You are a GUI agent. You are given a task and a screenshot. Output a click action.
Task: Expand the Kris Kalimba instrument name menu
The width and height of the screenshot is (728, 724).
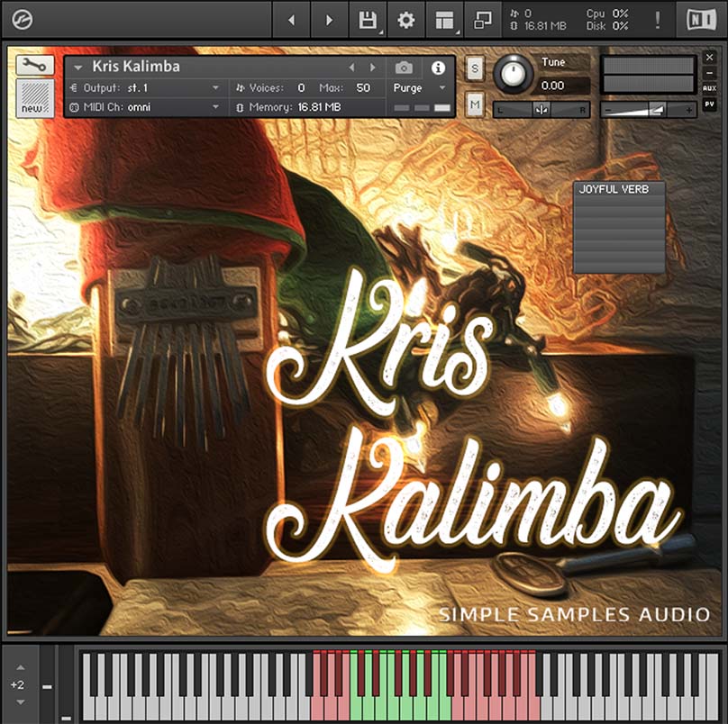click(x=78, y=68)
